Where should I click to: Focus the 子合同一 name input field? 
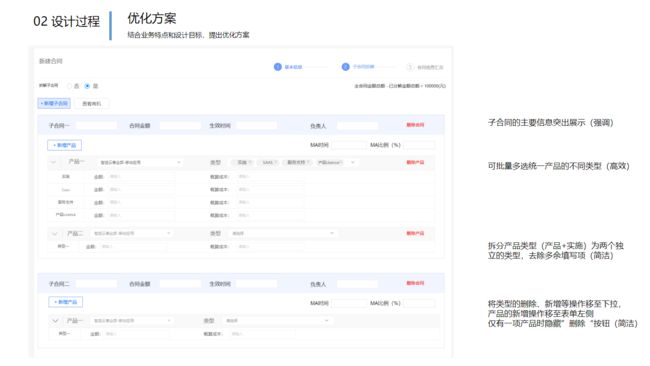pyautogui.click(x=96, y=125)
